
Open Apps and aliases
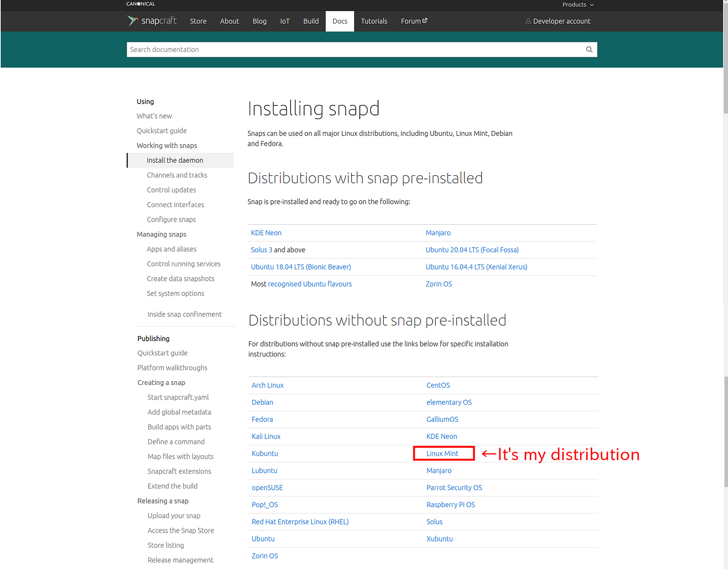click(172, 249)
